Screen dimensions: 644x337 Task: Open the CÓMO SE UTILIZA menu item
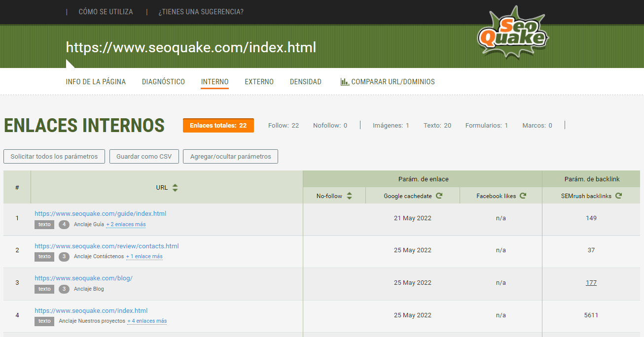tap(106, 12)
